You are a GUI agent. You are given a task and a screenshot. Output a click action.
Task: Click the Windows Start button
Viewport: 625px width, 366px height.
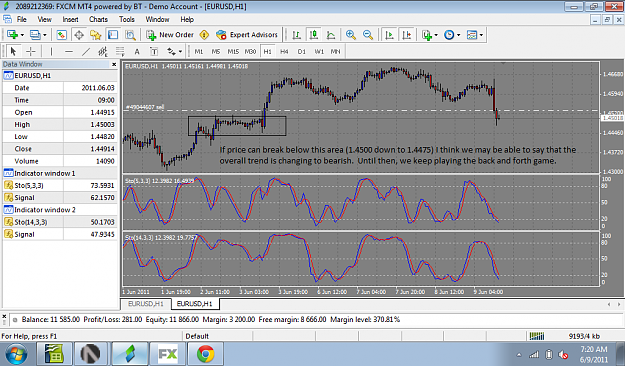16,354
